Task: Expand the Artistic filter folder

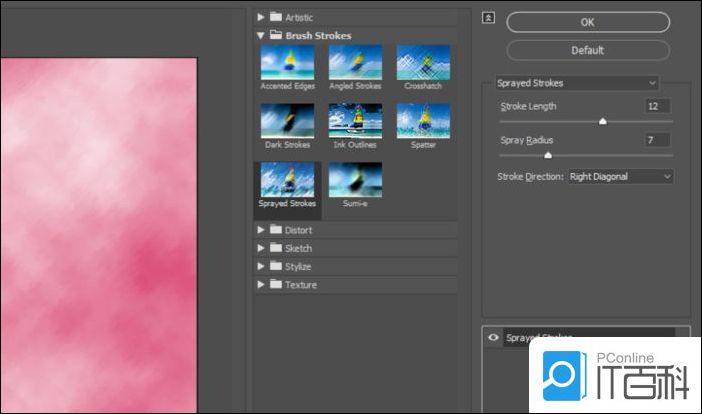Action: coord(262,17)
